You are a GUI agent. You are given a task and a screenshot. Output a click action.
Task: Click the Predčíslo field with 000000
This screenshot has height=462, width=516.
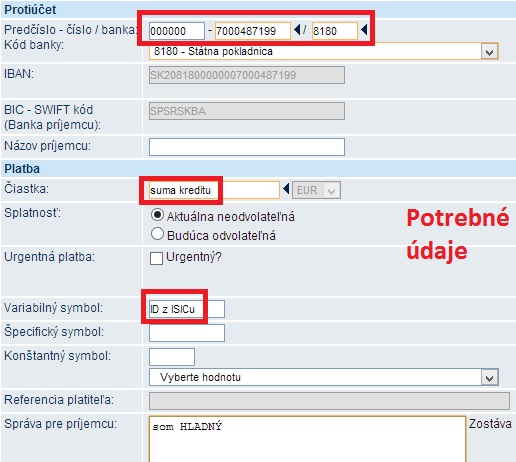tap(177, 31)
